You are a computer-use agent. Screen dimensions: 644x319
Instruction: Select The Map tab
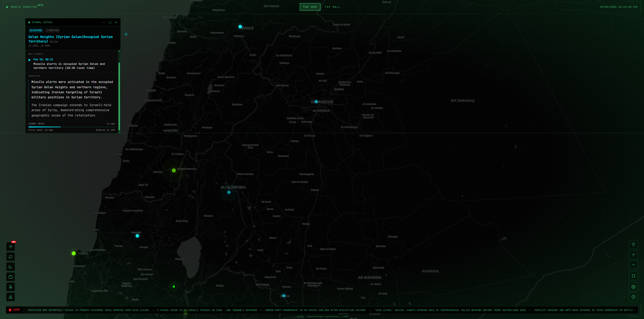pos(310,7)
